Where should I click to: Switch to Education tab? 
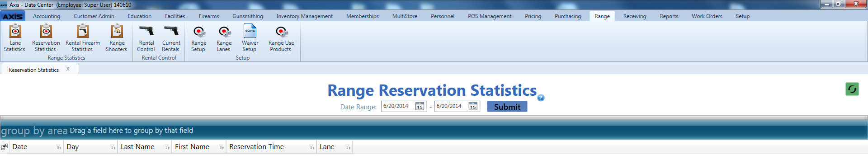pos(140,16)
